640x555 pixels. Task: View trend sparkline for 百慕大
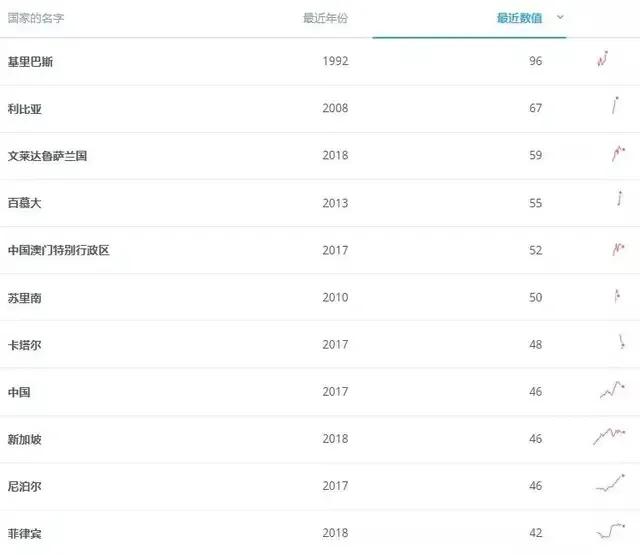tap(620, 200)
